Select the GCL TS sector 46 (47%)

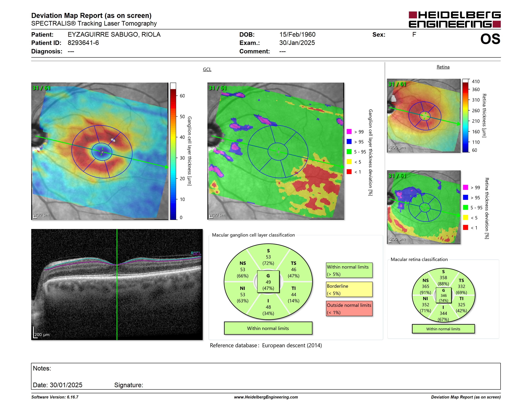click(x=294, y=270)
